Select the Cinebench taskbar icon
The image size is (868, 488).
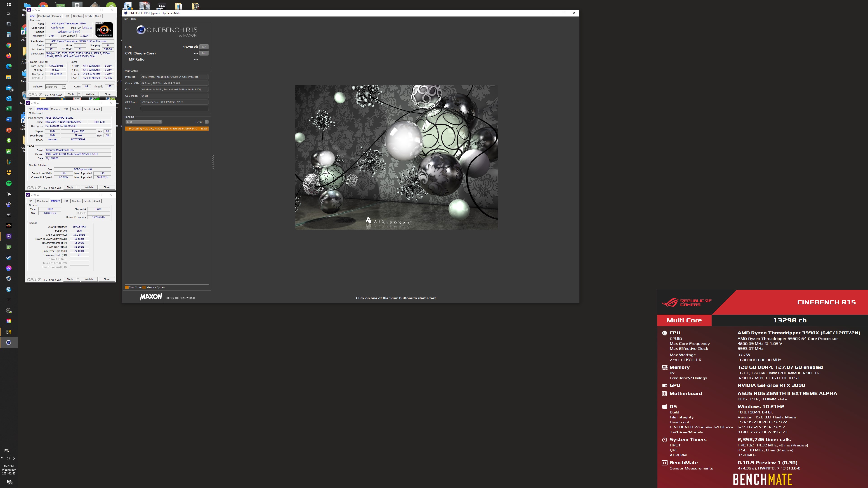point(9,343)
